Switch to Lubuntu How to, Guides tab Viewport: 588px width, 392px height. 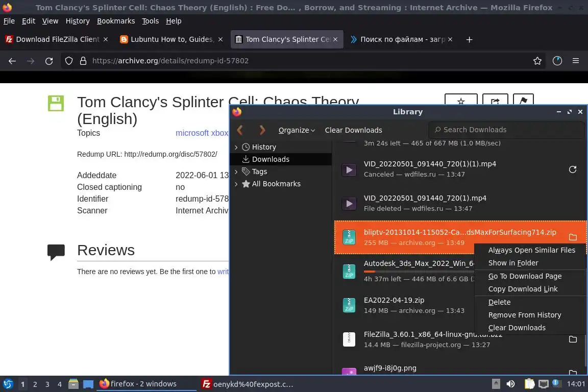point(171,39)
